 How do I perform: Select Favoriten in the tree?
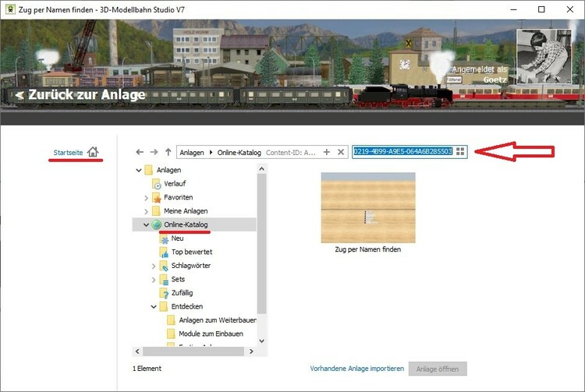click(x=179, y=197)
